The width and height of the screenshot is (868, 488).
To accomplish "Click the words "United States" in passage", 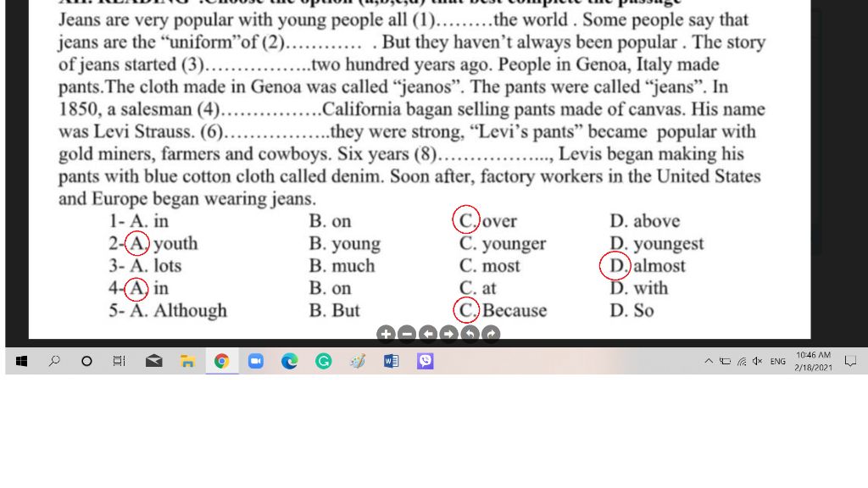I will (709, 176).
